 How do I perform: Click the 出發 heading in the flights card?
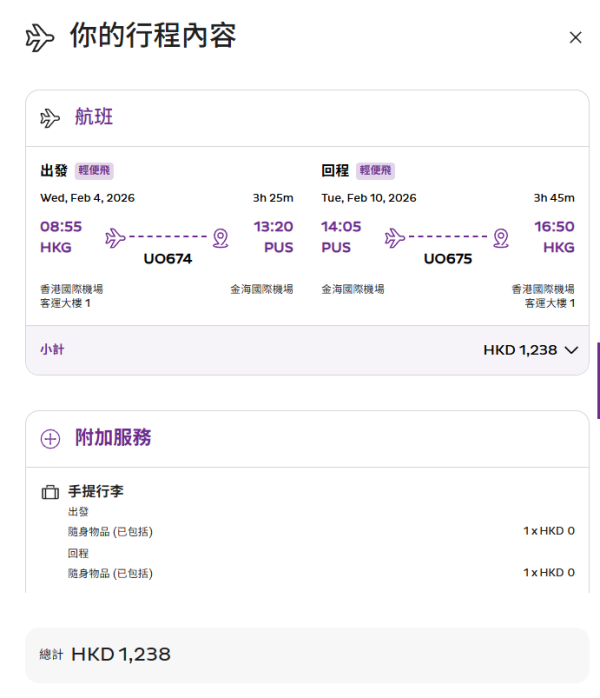[x=54, y=170]
